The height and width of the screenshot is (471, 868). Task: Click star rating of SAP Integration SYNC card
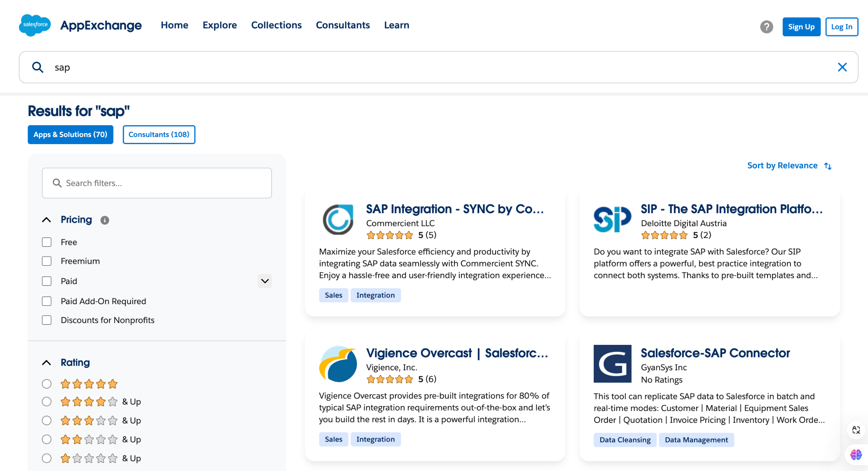390,235
